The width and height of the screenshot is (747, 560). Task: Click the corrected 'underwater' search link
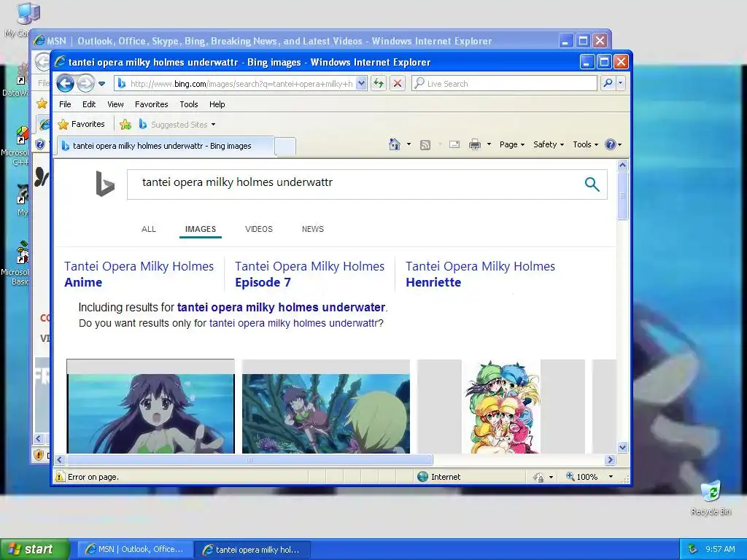(281, 308)
